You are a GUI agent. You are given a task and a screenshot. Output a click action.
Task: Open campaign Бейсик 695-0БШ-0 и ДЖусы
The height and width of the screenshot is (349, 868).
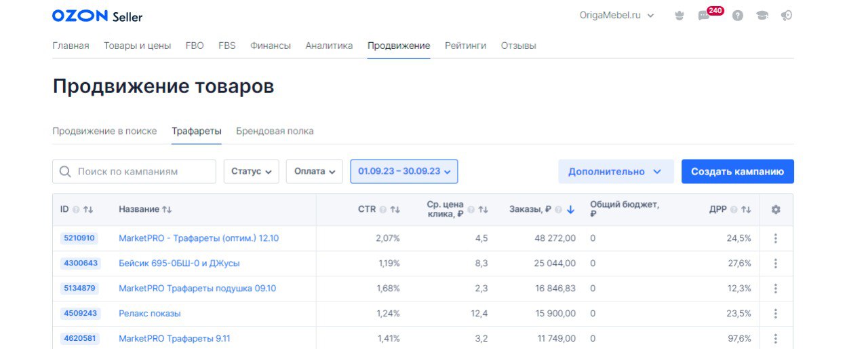point(179,263)
